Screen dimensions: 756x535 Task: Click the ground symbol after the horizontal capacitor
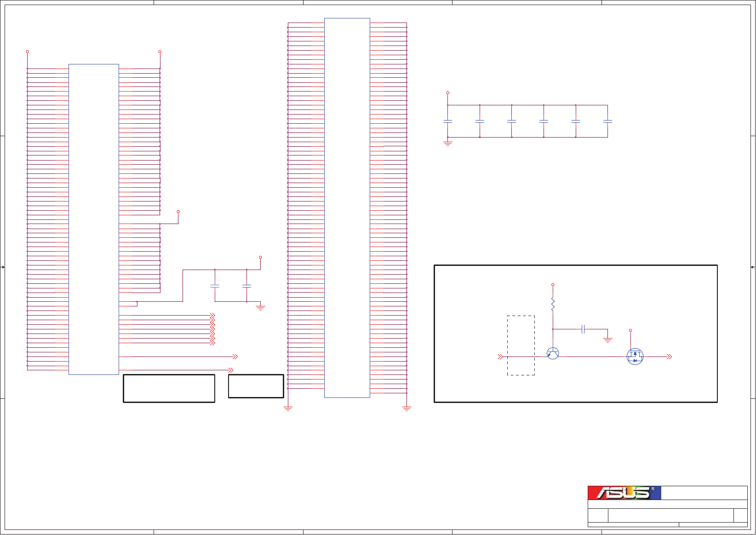pyautogui.click(x=608, y=340)
